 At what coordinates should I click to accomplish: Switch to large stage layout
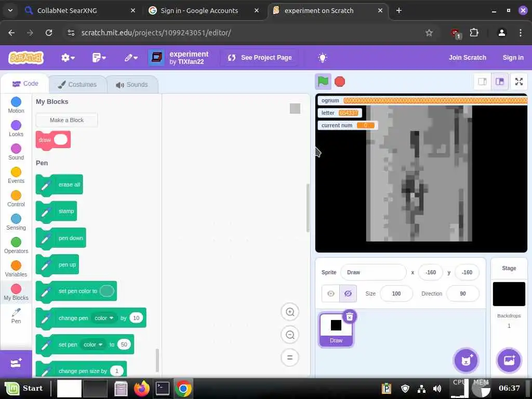(499, 82)
